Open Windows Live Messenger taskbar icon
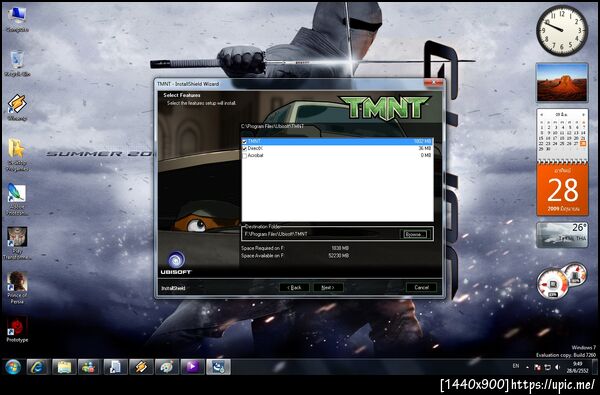The height and width of the screenshot is (395, 600). (x=89, y=367)
